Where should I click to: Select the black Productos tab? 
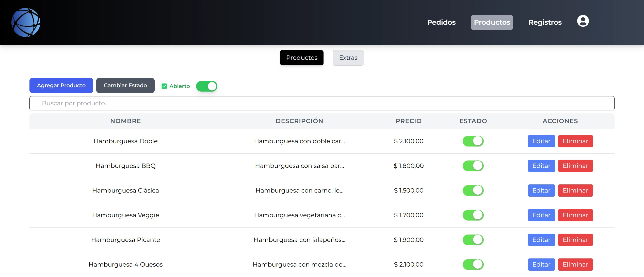pos(302,58)
